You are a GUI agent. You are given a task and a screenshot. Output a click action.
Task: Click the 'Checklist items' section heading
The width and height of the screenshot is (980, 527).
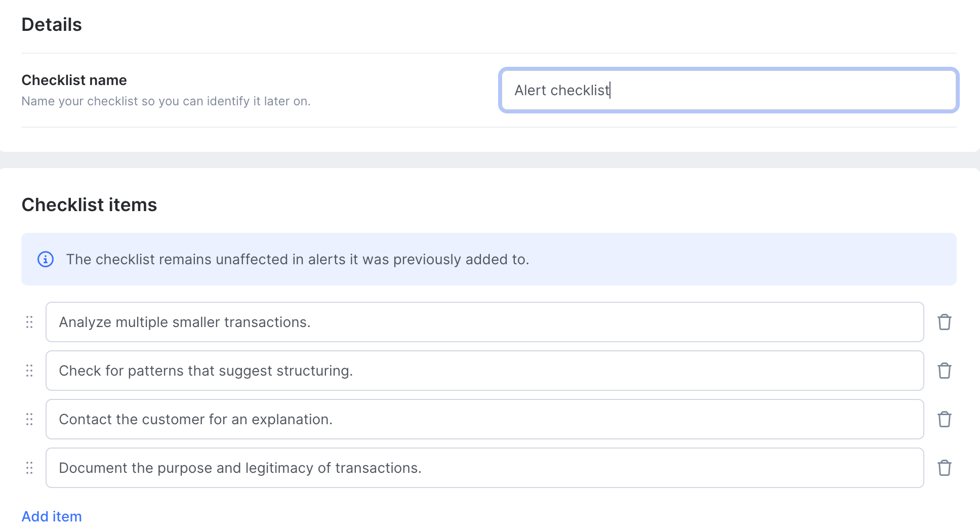[89, 205]
